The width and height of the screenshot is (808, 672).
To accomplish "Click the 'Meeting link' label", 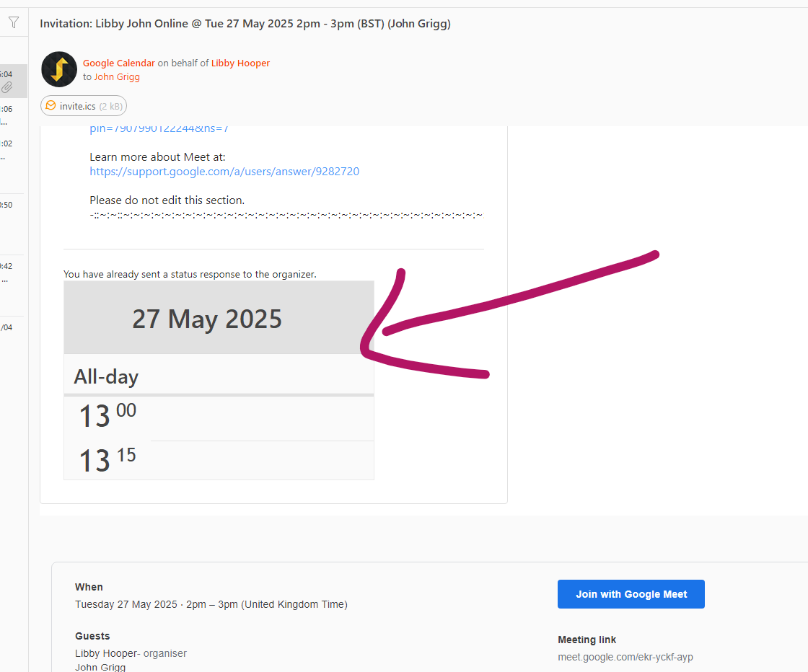I will point(587,640).
